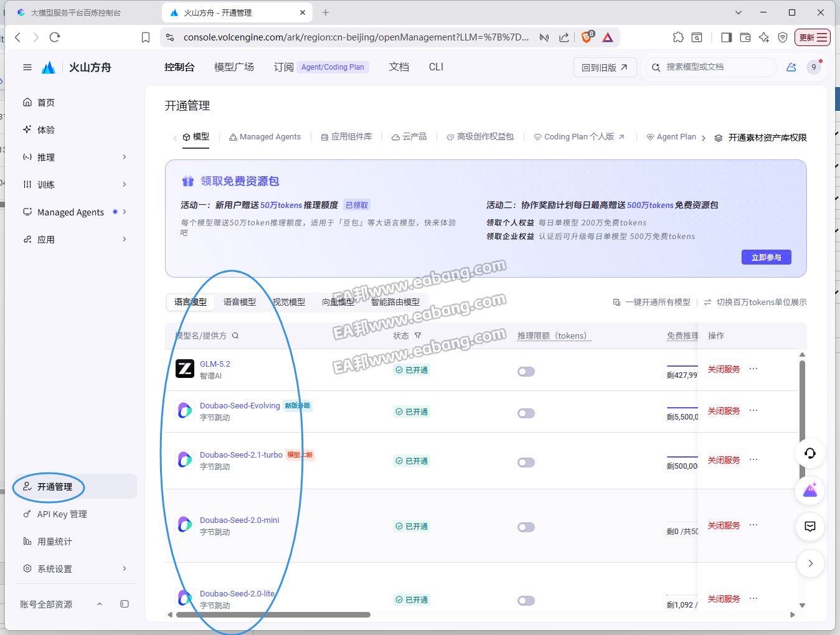840x635 pixels.
Task: Open search icon beside 模型名/提供方 header
Action: 235,336
